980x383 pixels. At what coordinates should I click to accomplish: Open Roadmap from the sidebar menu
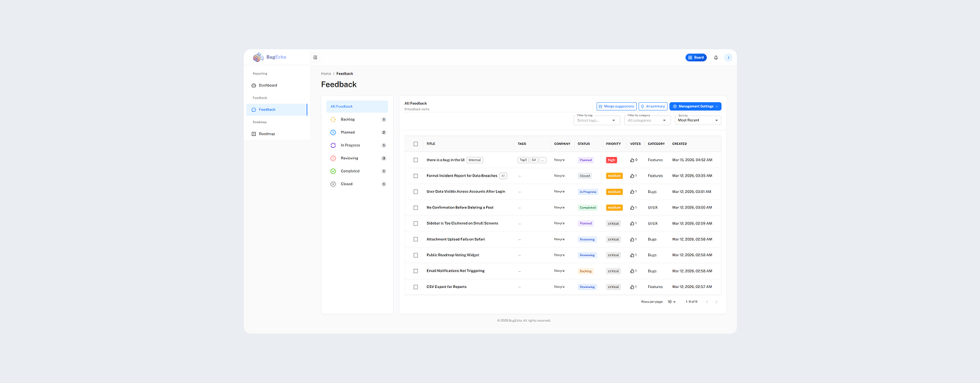pyautogui.click(x=266, y=134)
